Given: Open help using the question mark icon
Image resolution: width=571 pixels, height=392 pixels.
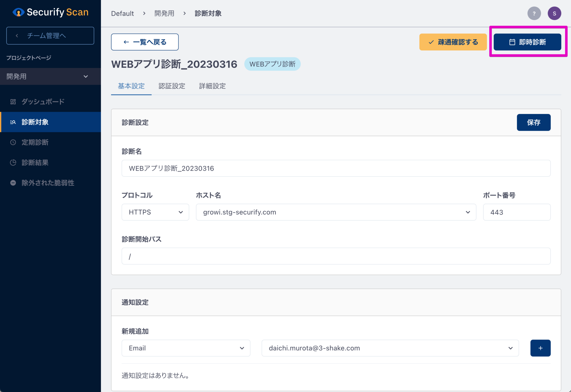Looking at the screenshot, I should 534,13.
